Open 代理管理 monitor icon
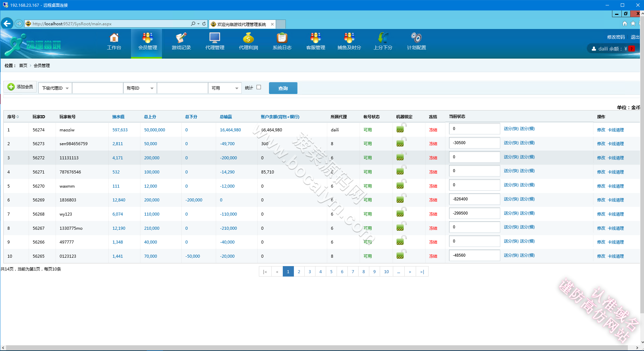644x351 pixels. point(215,37)
